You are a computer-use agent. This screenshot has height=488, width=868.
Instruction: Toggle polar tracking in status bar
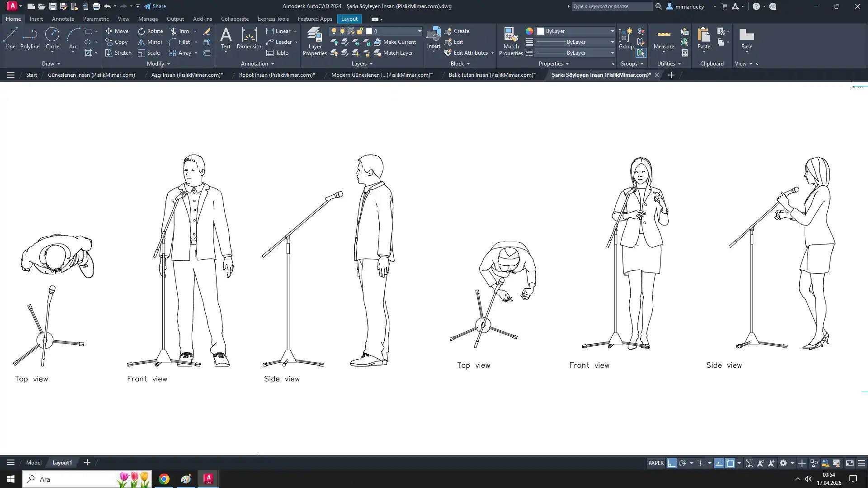[x=682, y=463]
